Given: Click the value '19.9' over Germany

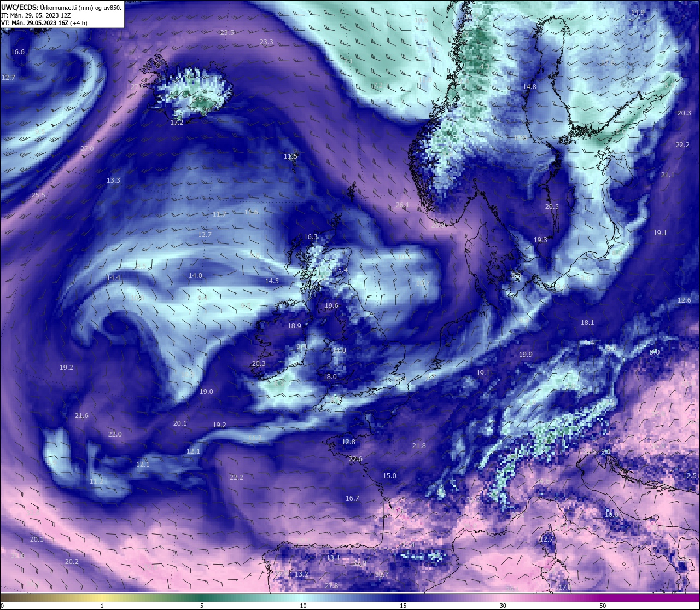Looking at the screenshot, I should tap(526, 355).
